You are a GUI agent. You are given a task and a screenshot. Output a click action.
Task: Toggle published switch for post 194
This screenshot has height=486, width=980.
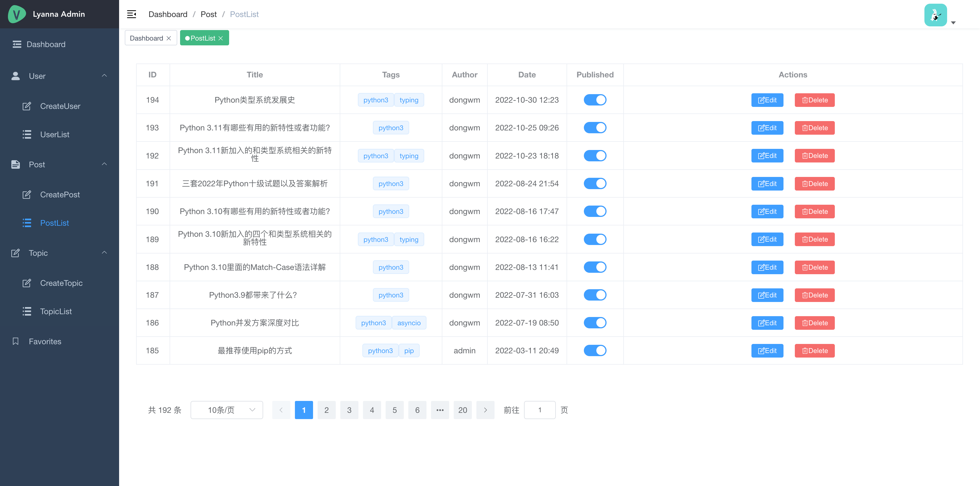pyautogui.click(x=595, y=100)
